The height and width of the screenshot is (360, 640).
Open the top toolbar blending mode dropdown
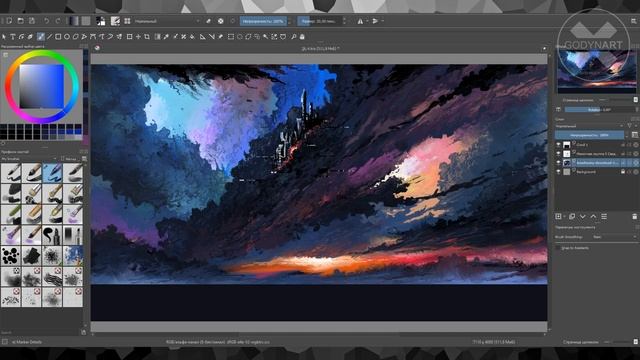pos(167,21)
